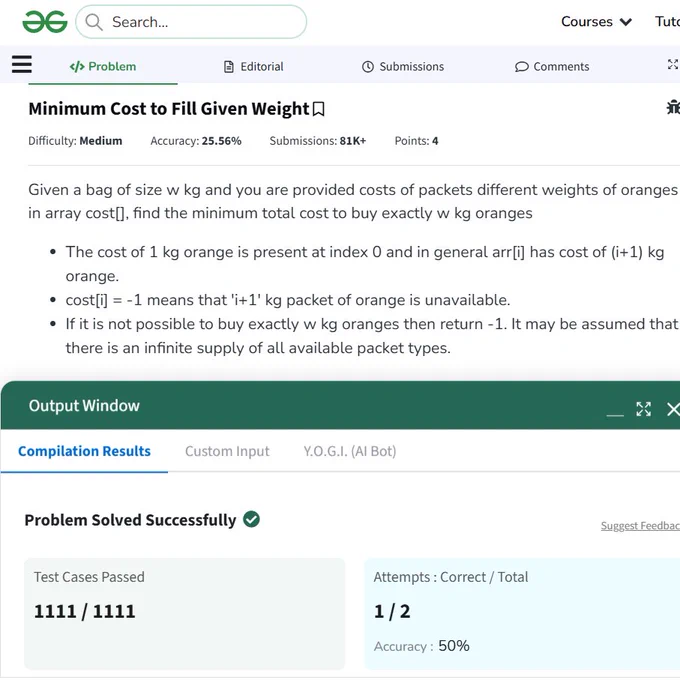Image resolution: width=680 pixels, height=680 pixels.
Task: Close the Output Window panel
Action: (673, 409)
